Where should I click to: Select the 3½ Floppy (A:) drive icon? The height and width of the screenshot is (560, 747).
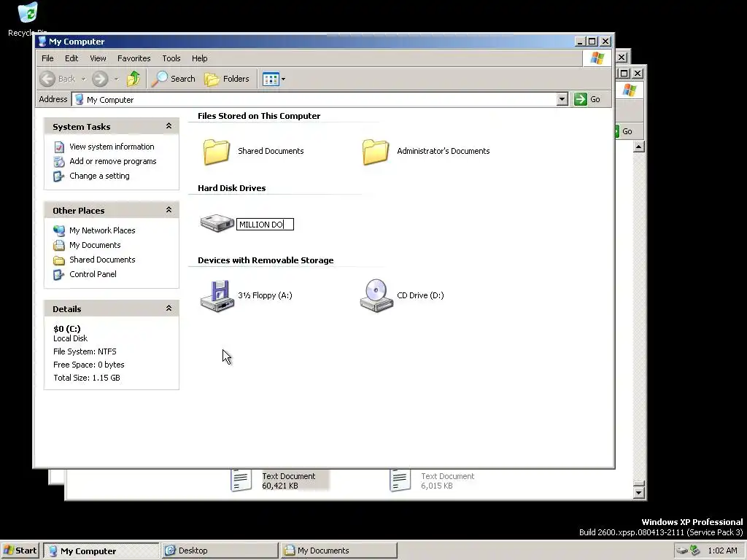click(x=217, y=295)
